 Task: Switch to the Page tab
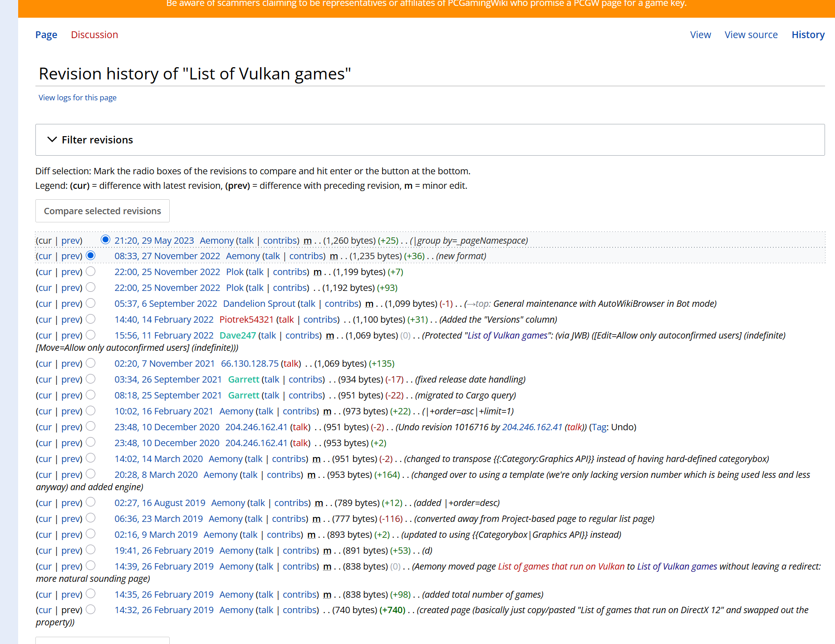[x=46, y=35]
